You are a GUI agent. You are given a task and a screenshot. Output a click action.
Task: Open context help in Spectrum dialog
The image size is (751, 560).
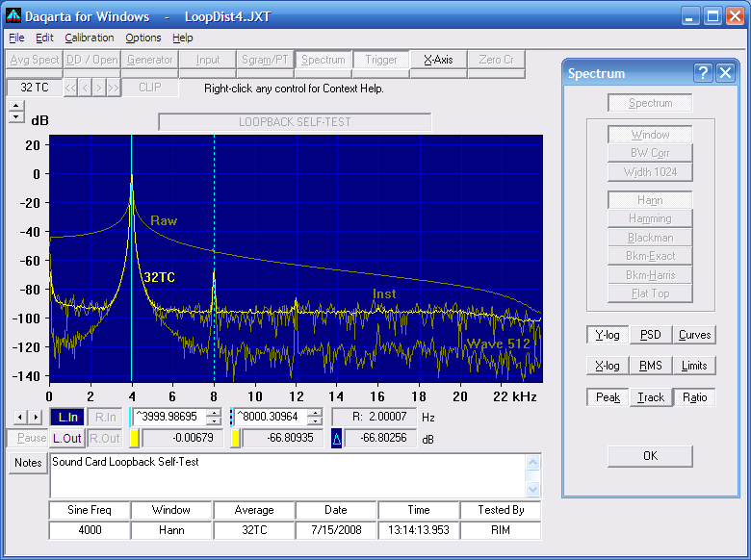[x=703, y=73]
